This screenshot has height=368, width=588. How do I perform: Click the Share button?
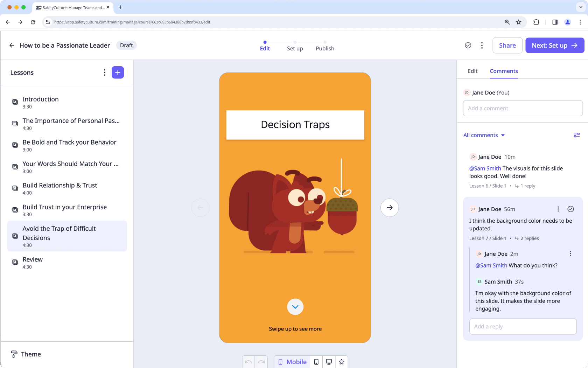point(507,45)
